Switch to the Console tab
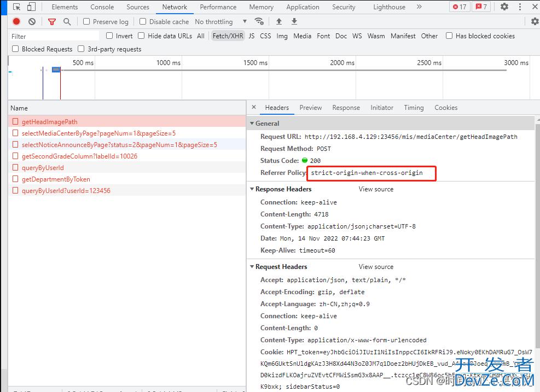 pyautogui.click(x=102, y=7)
